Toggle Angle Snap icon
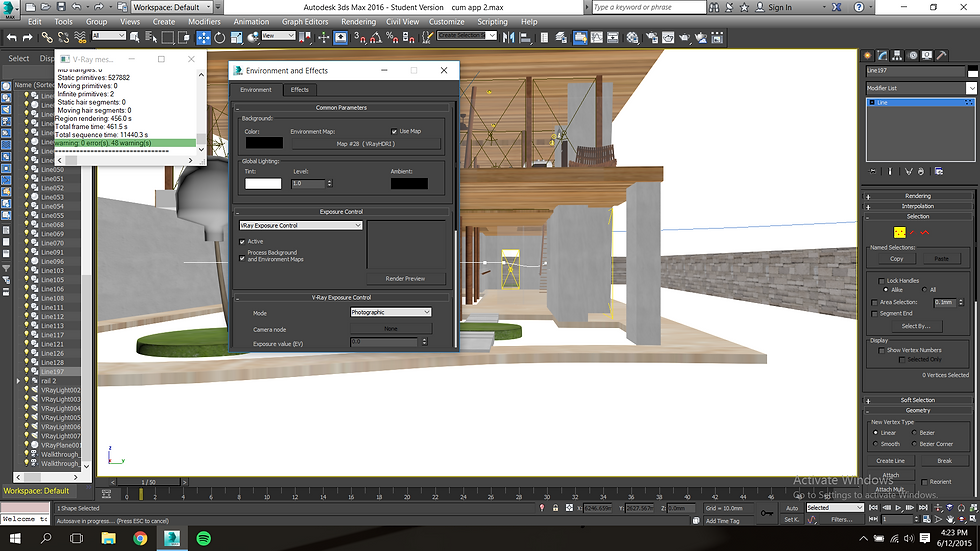The height and width of the screenshot is (551, 980). coord(376,37)
